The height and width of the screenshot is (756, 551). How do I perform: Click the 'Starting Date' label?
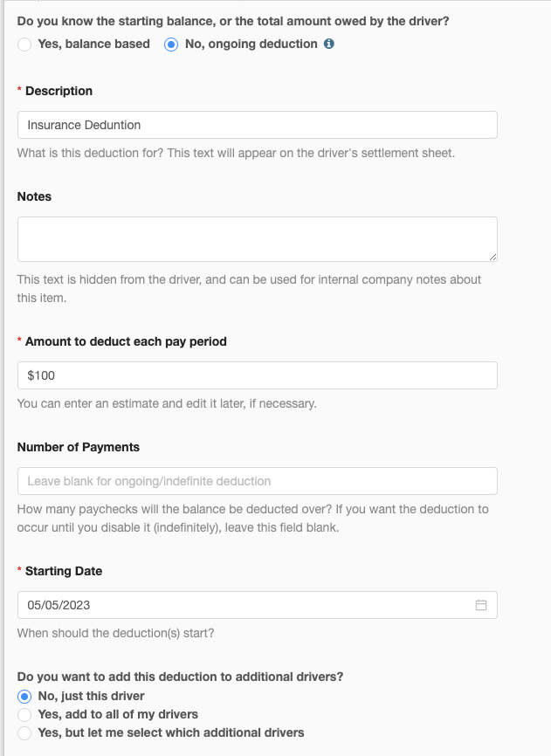click(x=64, y=571)
